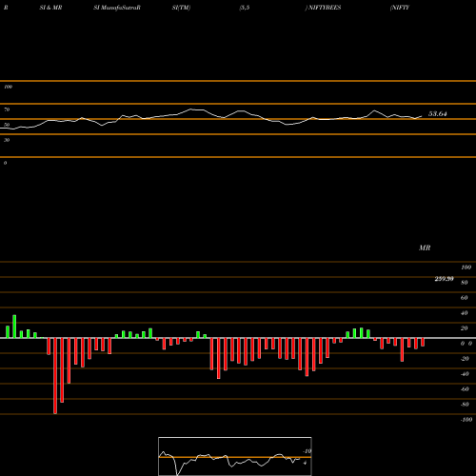Click the -20 label on MR scale
The height and width of the screenshot is (476, 476).
(465, 359)
